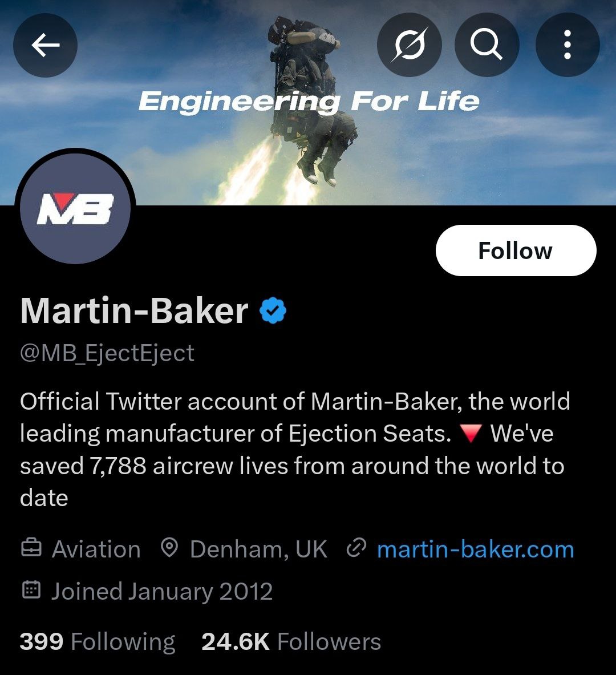Image resolution: width=616 pixels, height=675 pixels.
Task: Follow the Martin-Baker account
Action: (x=516, y=250)
